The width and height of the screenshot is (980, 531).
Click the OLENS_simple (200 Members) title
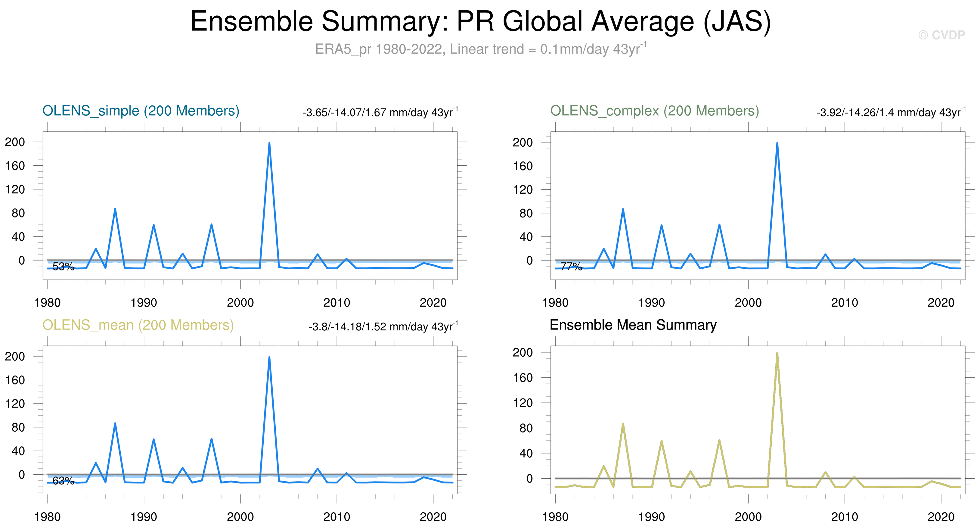pos(141,111)
